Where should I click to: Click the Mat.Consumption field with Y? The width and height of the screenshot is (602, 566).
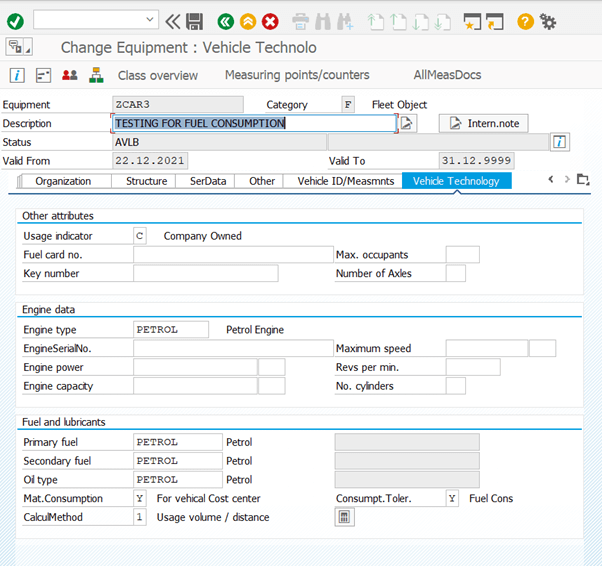[x=139, y=498]
